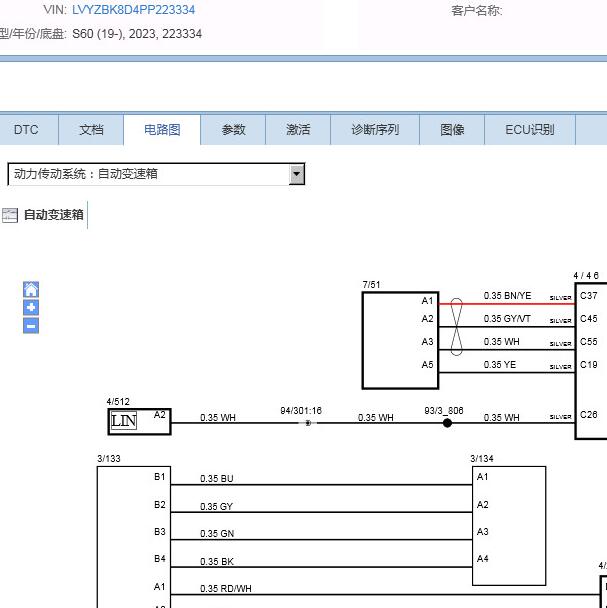
Task: Click pin C37 on the 4/46 connector
Action: [x=588, y=296]
